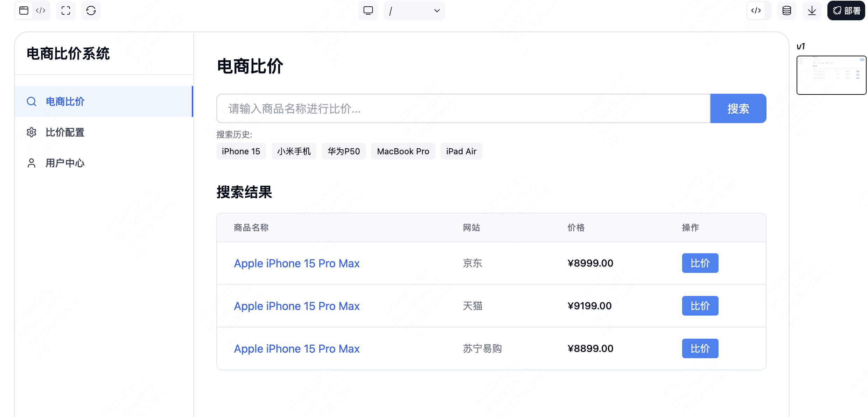Select the v1 version thumbnail

(831, 75)
